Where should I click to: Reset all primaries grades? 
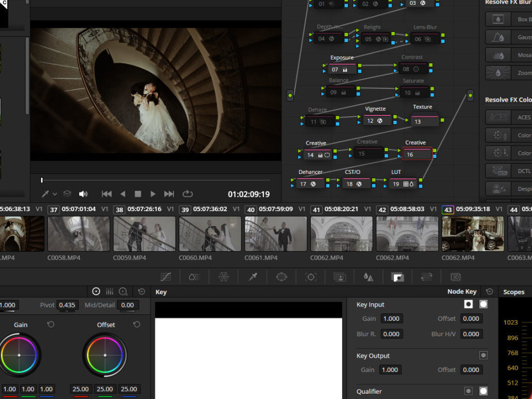point(142,292)
